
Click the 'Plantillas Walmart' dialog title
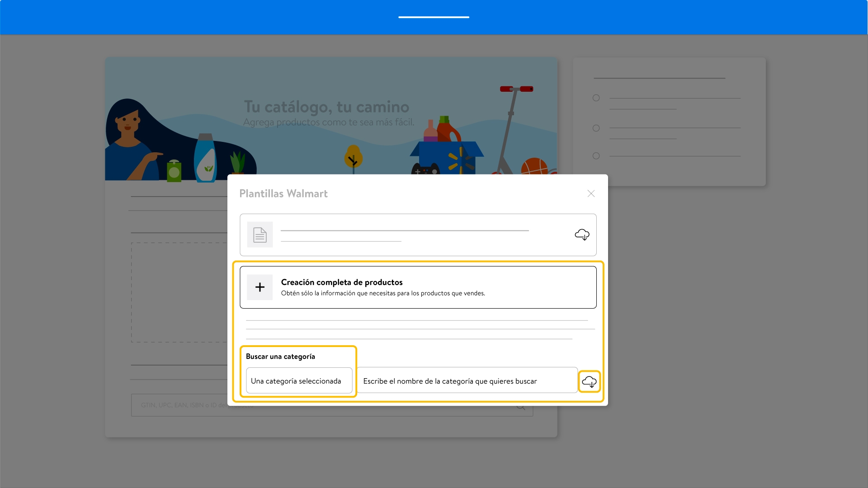(x=283, y=193)
